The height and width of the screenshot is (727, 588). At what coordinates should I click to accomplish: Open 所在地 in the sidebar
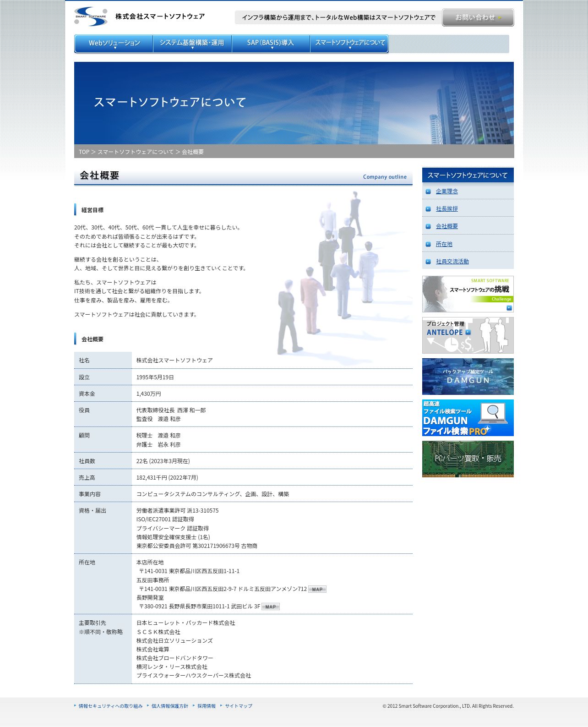[x=444, y=244]
